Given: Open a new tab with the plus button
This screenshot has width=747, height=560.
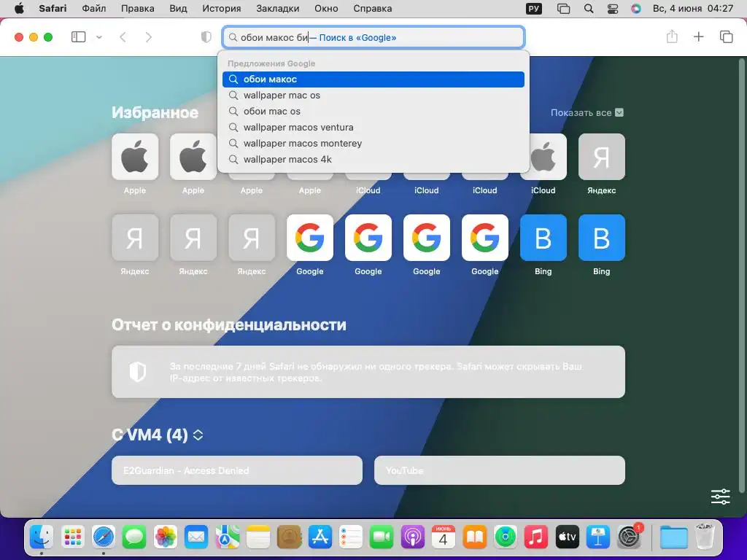Looking at the screenshot, I should [698, 36].
